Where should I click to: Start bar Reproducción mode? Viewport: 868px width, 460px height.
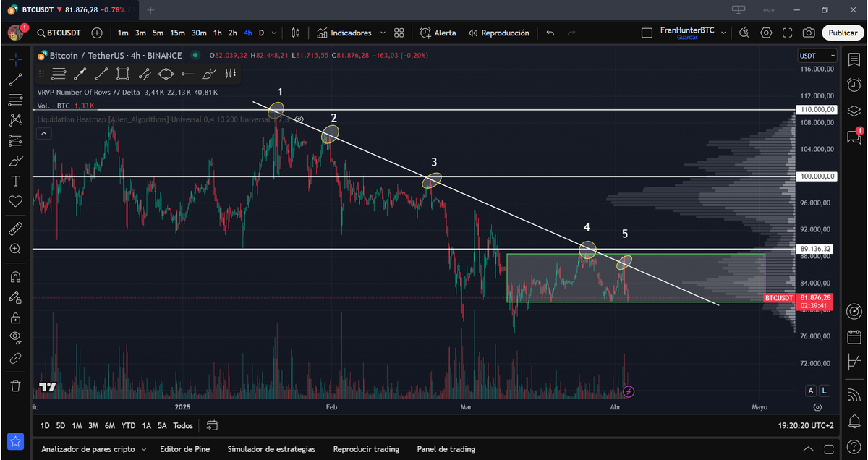point(498,33)
